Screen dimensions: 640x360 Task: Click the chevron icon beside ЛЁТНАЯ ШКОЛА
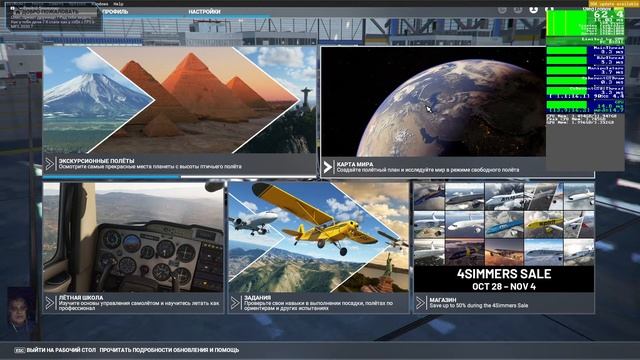point(49,302)
